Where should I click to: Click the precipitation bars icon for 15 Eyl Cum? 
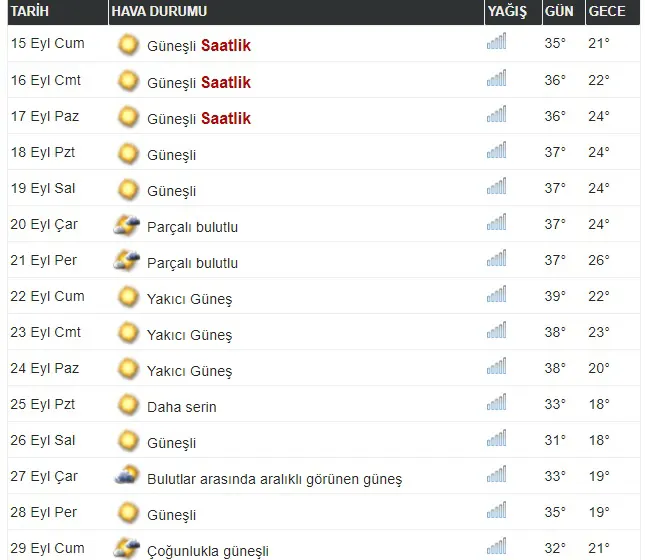(x=496, y=42)
